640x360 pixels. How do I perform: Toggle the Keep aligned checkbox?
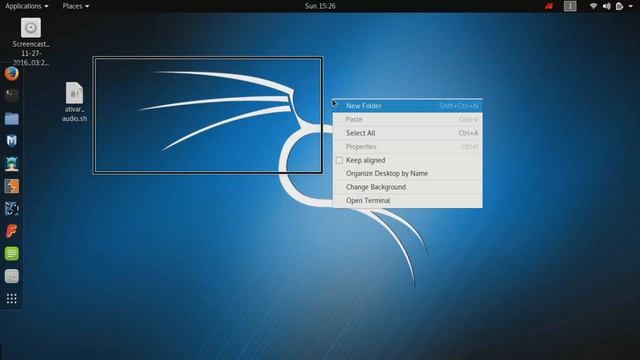click(x=339, y=160)
